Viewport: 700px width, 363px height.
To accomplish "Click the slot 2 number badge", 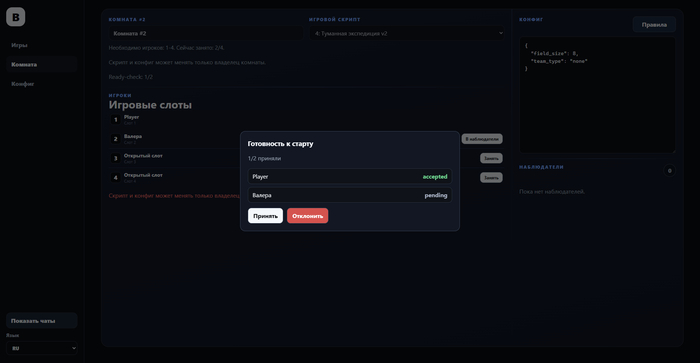I will tap(115, 139).
